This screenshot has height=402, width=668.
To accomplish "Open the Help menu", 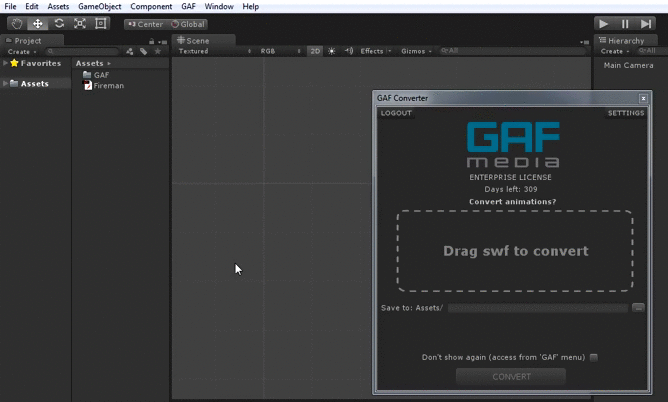I will (250, 6).
